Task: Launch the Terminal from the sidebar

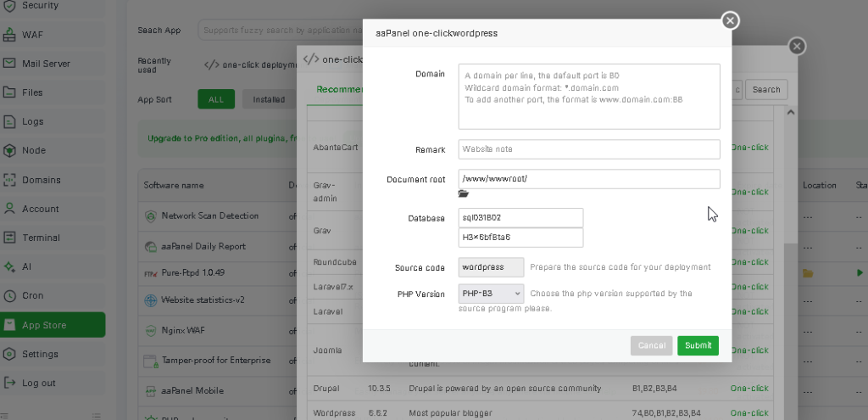Action: 53,238
